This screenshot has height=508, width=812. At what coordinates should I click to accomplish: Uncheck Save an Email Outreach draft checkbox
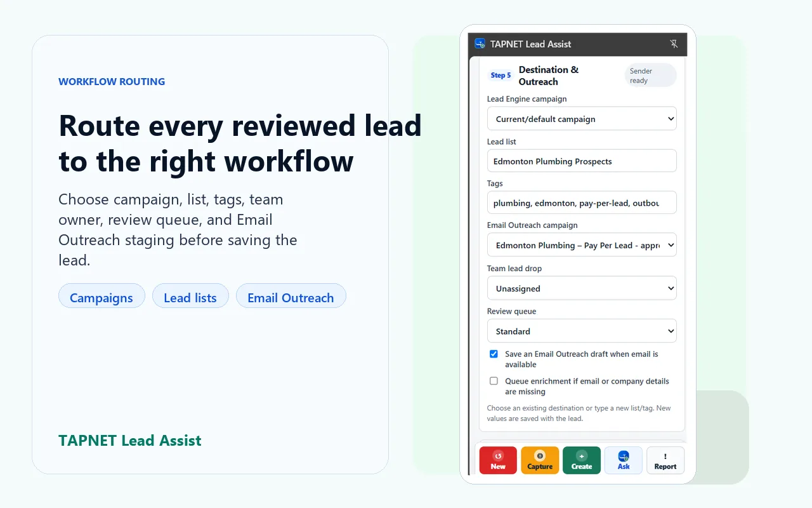pyautogui.click(x=494, y=354)
